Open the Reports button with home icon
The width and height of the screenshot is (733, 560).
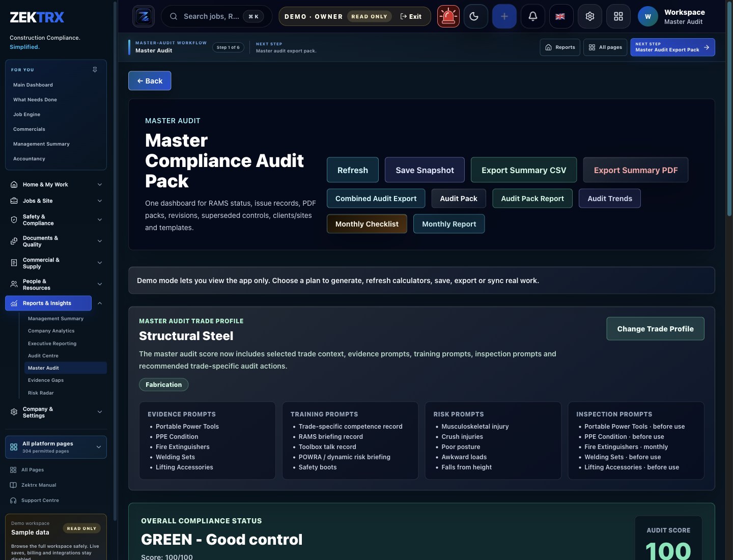(560, 47)
